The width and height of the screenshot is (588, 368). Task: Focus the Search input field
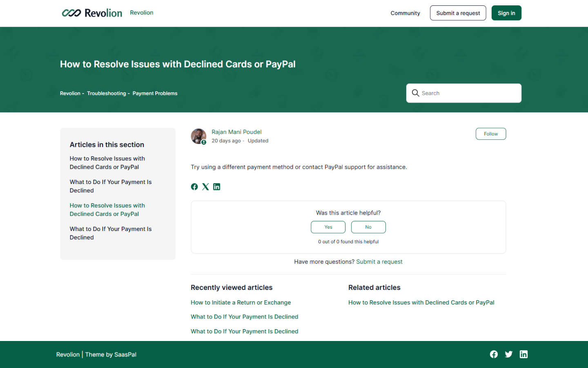(x=470, y=93)
